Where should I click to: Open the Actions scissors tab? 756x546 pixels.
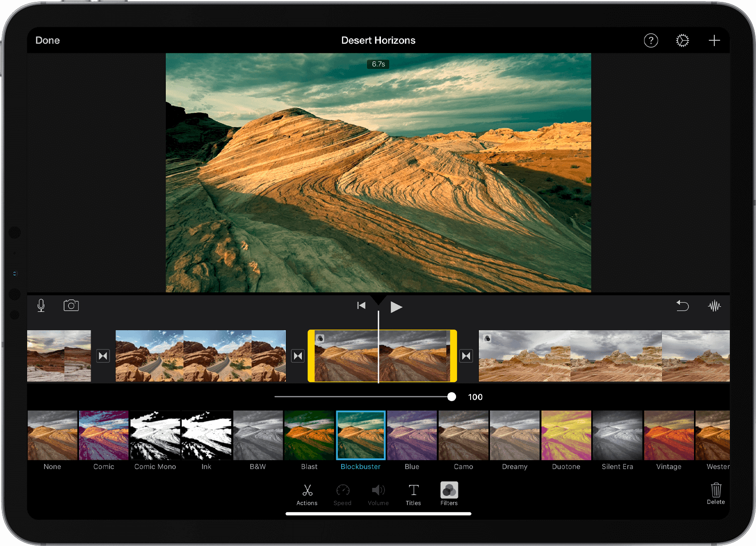tap(307, 495)
